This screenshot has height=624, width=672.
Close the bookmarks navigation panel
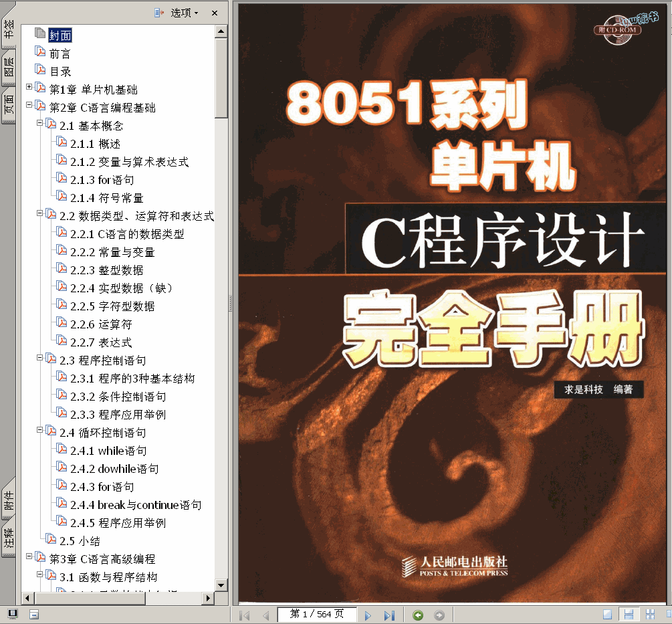pyautogui.click(x=214, y=13)
